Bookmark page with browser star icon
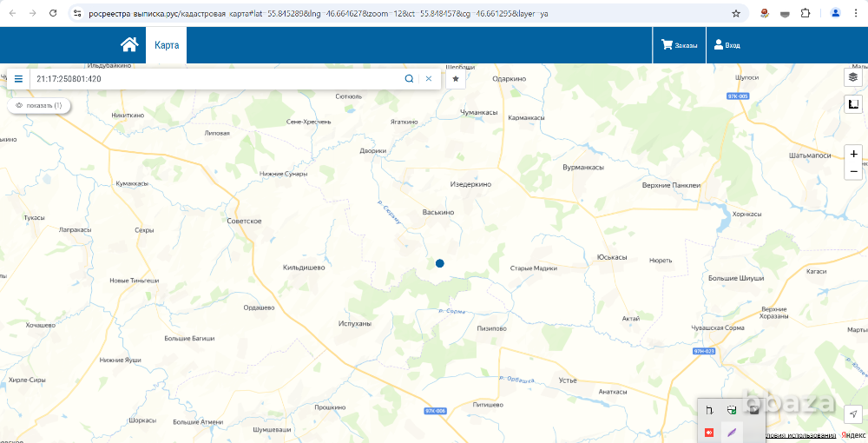 pyautogui.click(x=736, y=14)
